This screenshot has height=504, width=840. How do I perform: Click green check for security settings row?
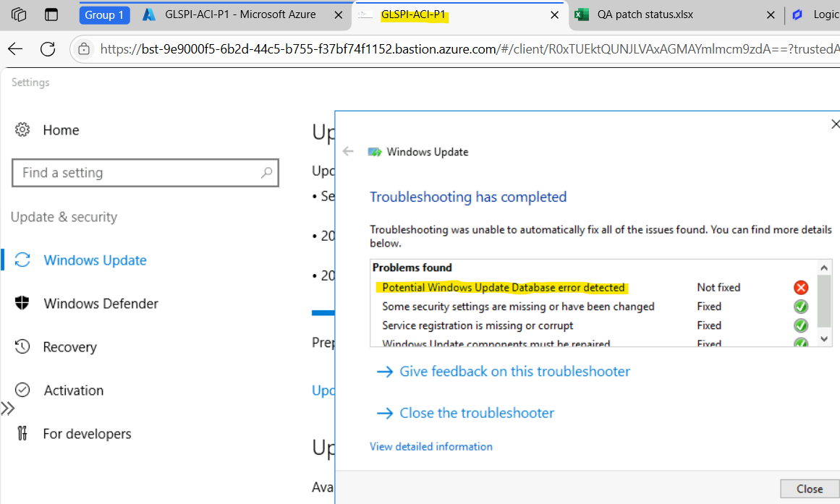tap(801, 307)
